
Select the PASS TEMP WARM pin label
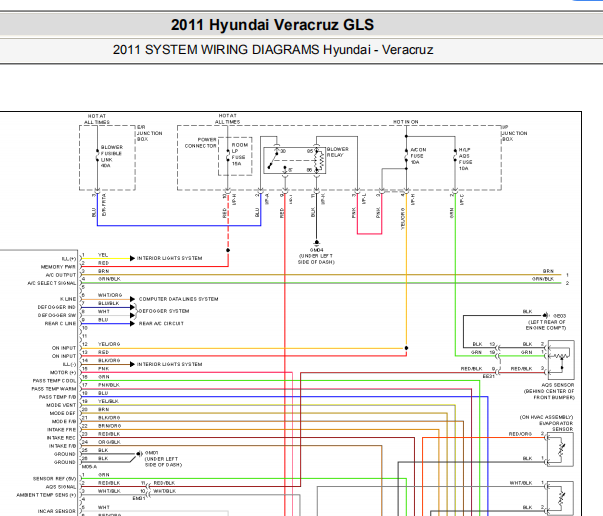[54, 389]
